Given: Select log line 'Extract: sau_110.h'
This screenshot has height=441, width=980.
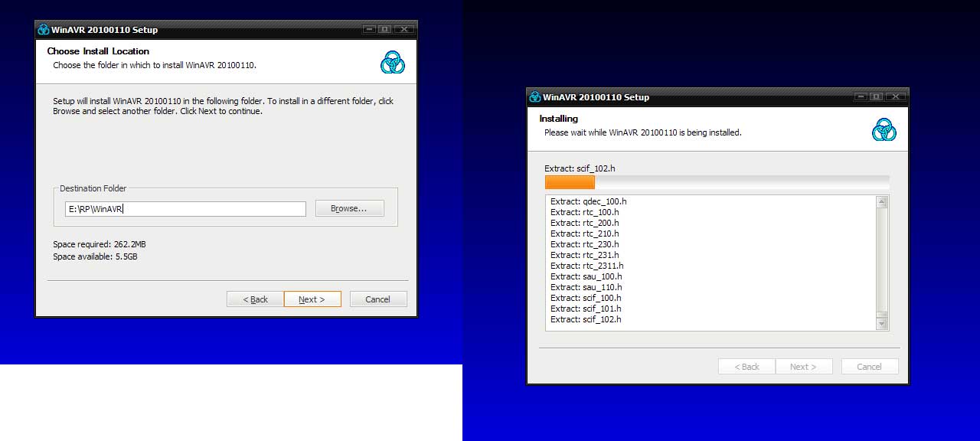Looking at the screenshot, I should tap(586, 287).
